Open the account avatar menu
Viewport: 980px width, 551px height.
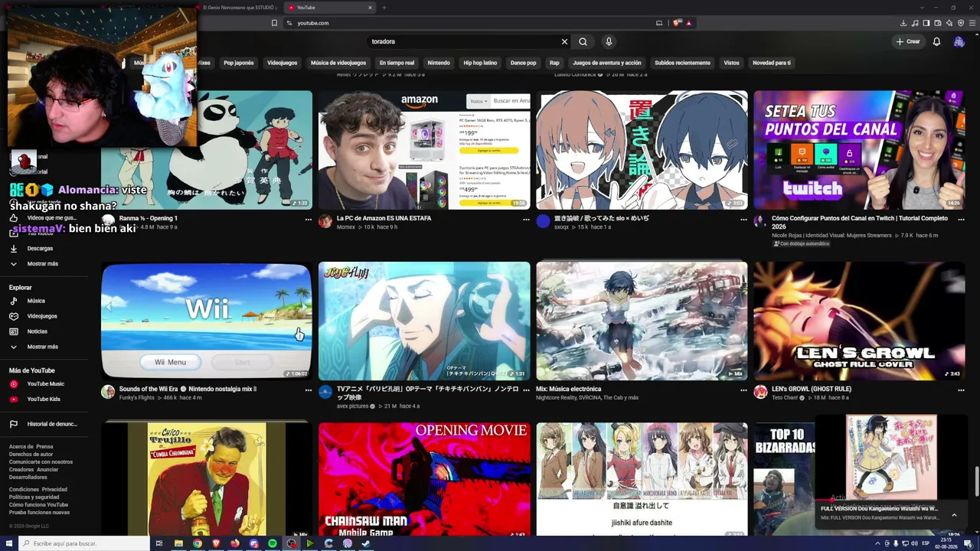(x=959, y=41)
